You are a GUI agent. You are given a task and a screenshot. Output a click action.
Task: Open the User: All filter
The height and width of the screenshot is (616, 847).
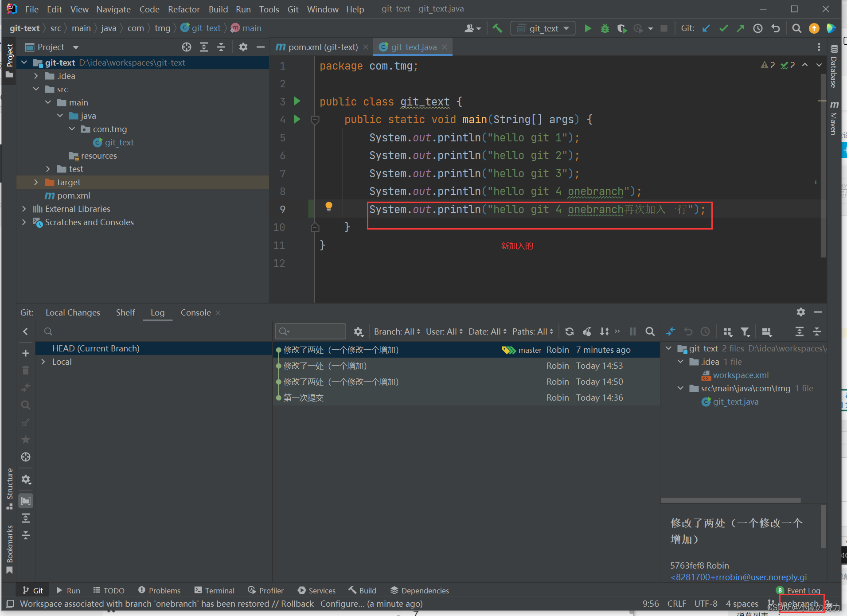pos(444,331)
